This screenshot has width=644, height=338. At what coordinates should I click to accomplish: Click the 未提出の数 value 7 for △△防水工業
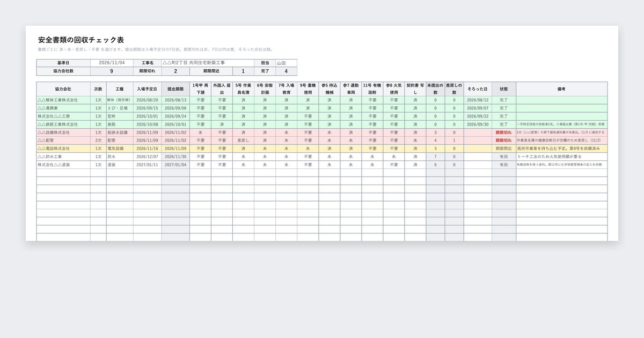pyautogui.click(x=435, y=157)
